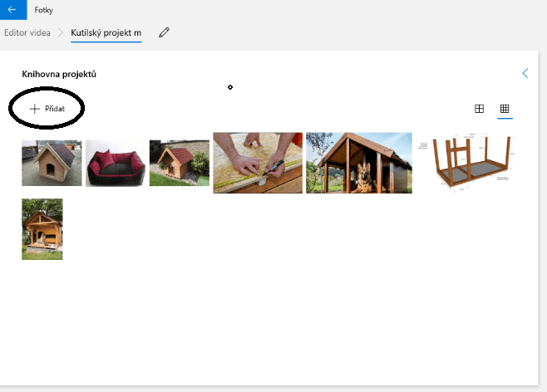Click the pencil rename project icon
Image resolution: width=547 pixels, height=392 pixels.
click(164, 32)
